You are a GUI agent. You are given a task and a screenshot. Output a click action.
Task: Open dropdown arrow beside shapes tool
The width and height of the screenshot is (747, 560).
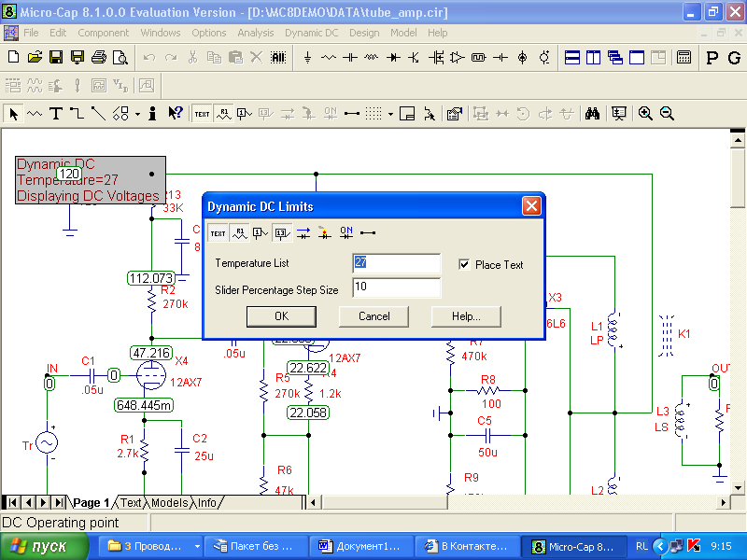pos(137,114)
